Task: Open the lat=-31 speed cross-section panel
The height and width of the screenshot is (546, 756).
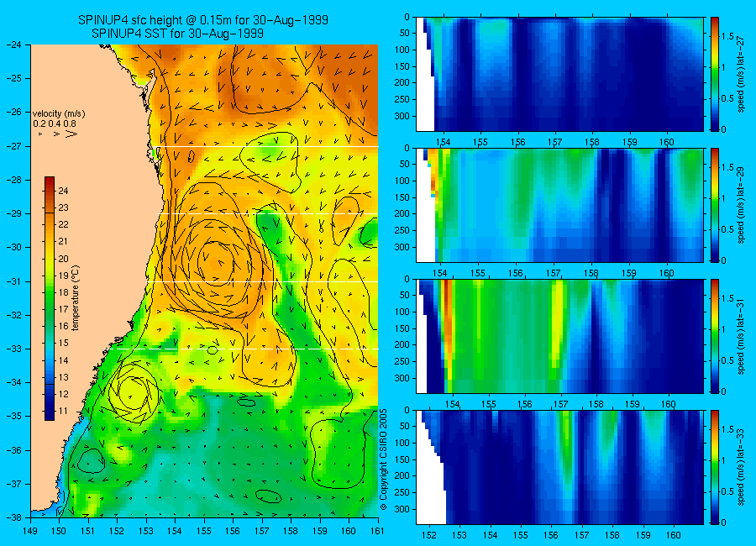Action: point(559,336)
